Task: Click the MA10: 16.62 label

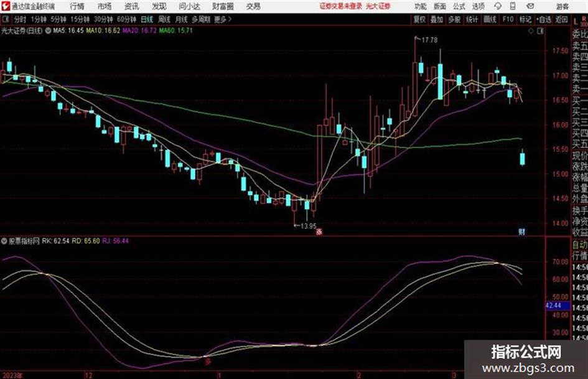Action: (x=103, y=30)
